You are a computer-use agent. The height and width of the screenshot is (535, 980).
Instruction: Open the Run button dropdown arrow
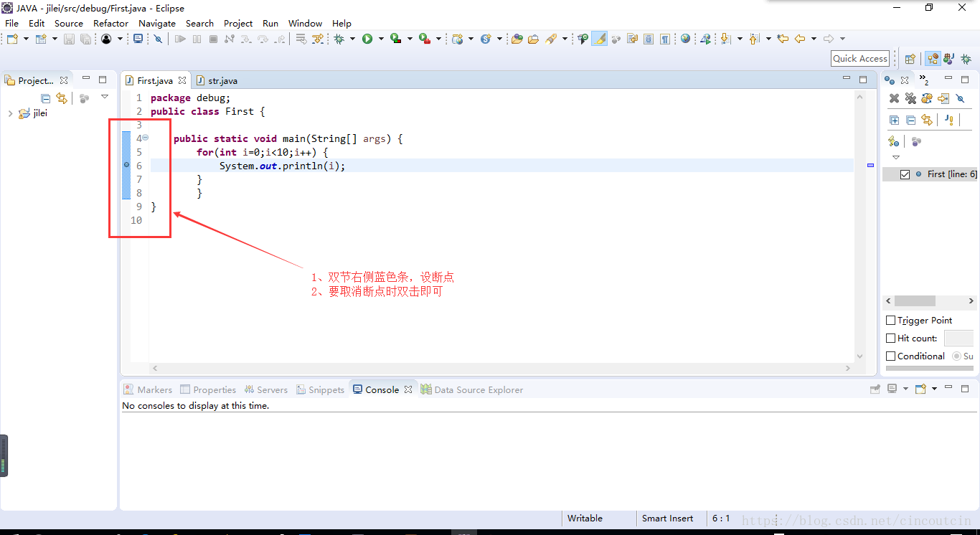coord(381,39)
